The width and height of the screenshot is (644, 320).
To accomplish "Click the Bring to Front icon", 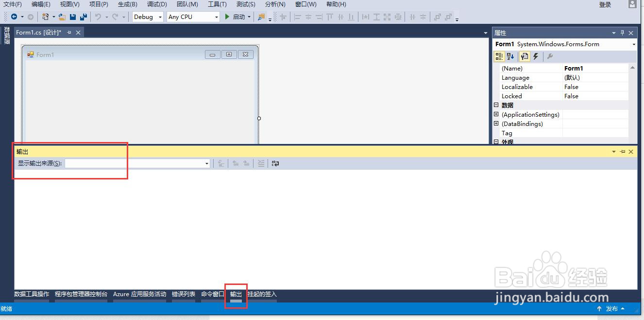I will point(437,17).
